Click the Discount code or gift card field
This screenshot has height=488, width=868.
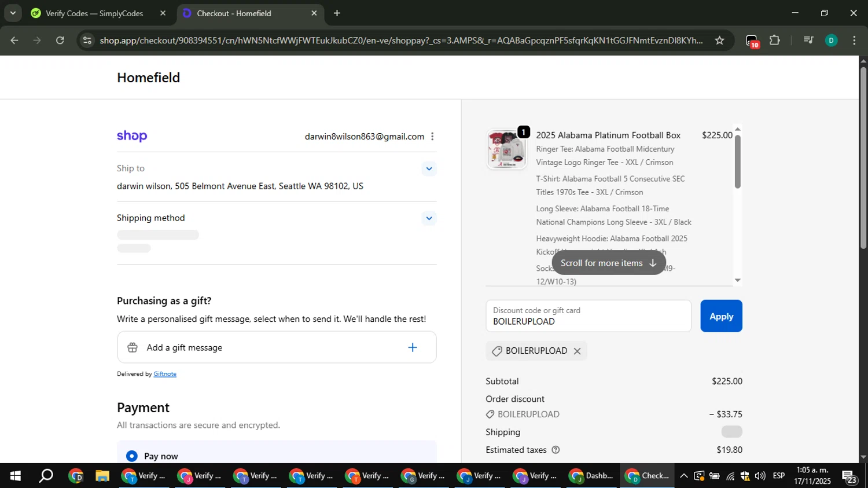(x=589, y=316)
